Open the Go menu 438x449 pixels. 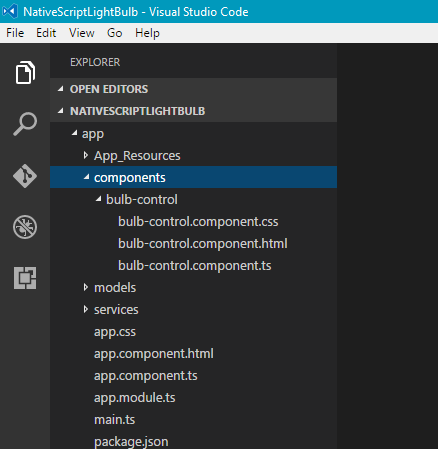[114, 33]
